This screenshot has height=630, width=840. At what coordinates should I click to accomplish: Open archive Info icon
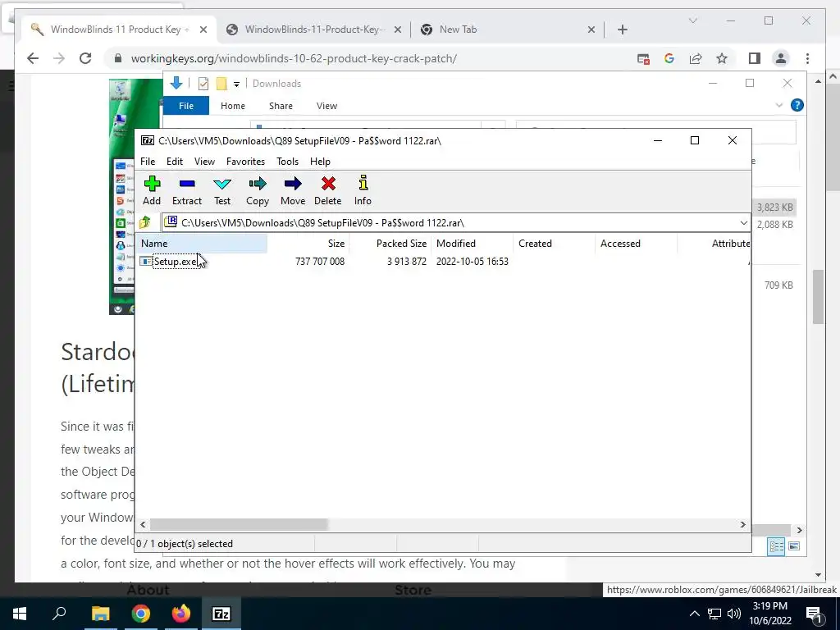pyautogui.click(x=363, y=190)
